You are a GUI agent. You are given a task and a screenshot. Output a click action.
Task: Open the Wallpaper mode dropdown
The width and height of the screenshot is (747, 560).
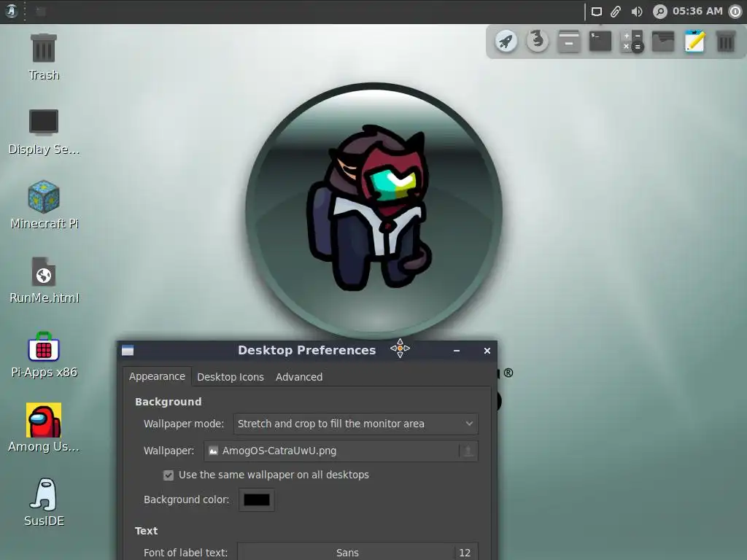coord(356,424)
